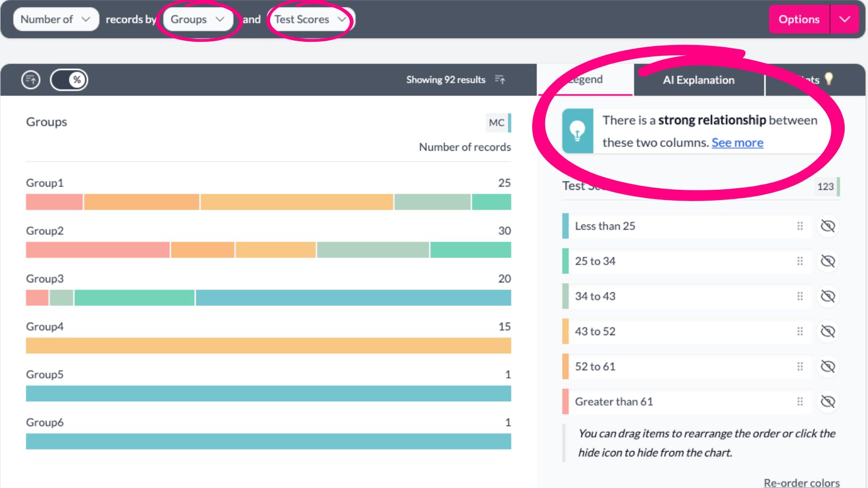Image resolution: width=868 pixels, height=488 pixels.
Task: Click drag handle for 25 to 34
Action: click(800, 261)
